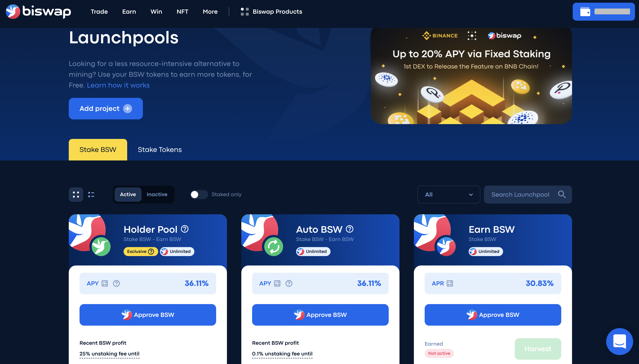Expand the All filter dropdown
The height and width of the screenshot is (364, 639).
click(x=449, y=195)
